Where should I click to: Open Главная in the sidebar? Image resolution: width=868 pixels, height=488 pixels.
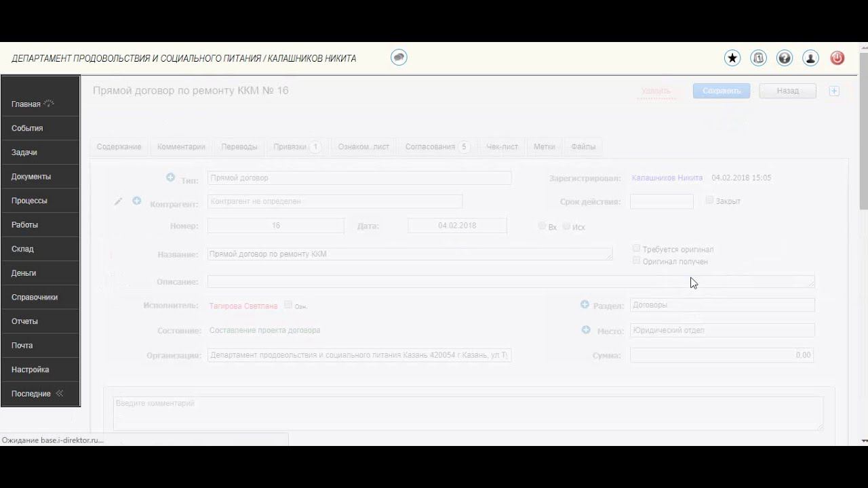(x=41, y=104)
